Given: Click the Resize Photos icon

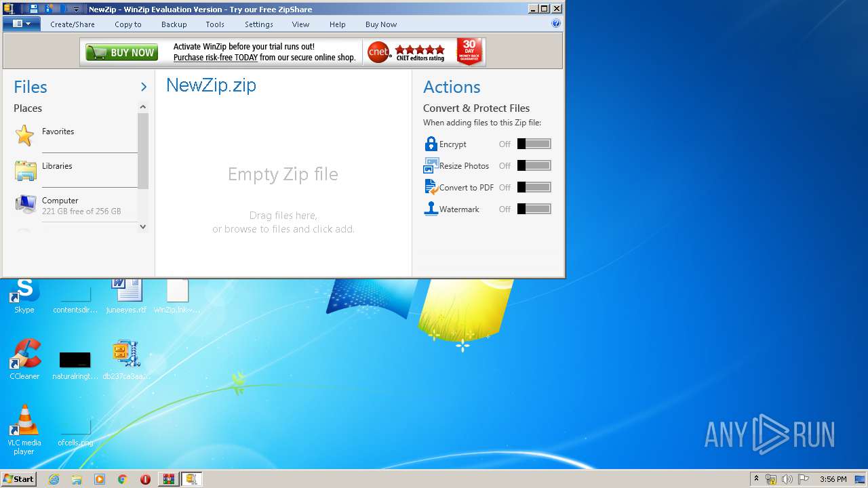Looking at the screenshot, I should pos(431,165).
